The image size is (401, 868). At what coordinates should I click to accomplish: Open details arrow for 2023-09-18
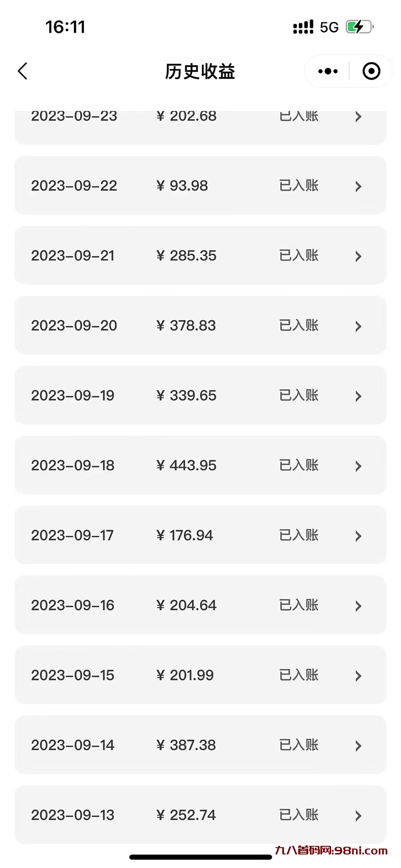[358, 466]
